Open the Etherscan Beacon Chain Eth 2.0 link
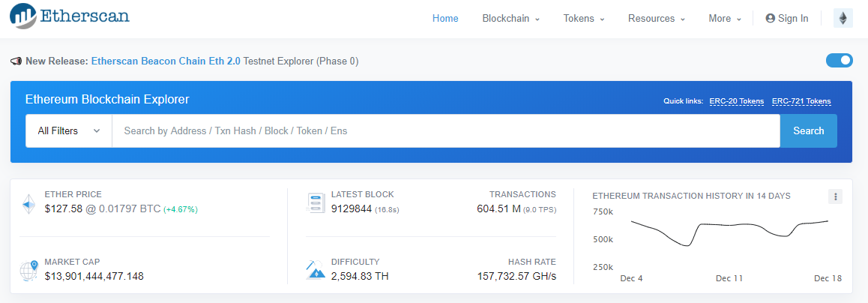 (x=166, y=61)
